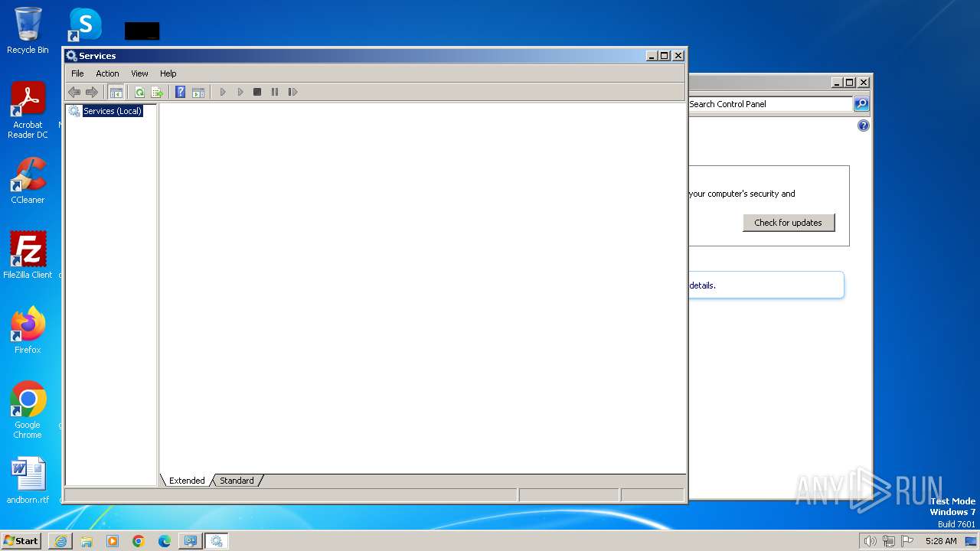
Task: Click Show Desktop button at taskbar end
Action: coord(970,541)
